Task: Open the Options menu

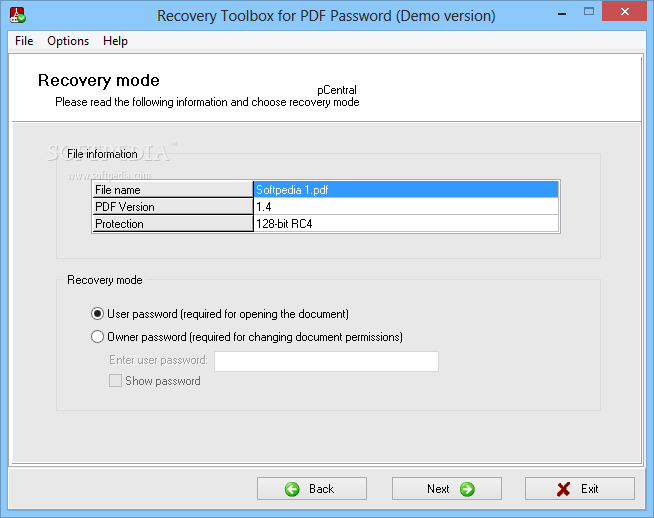Action: (68, 41)
